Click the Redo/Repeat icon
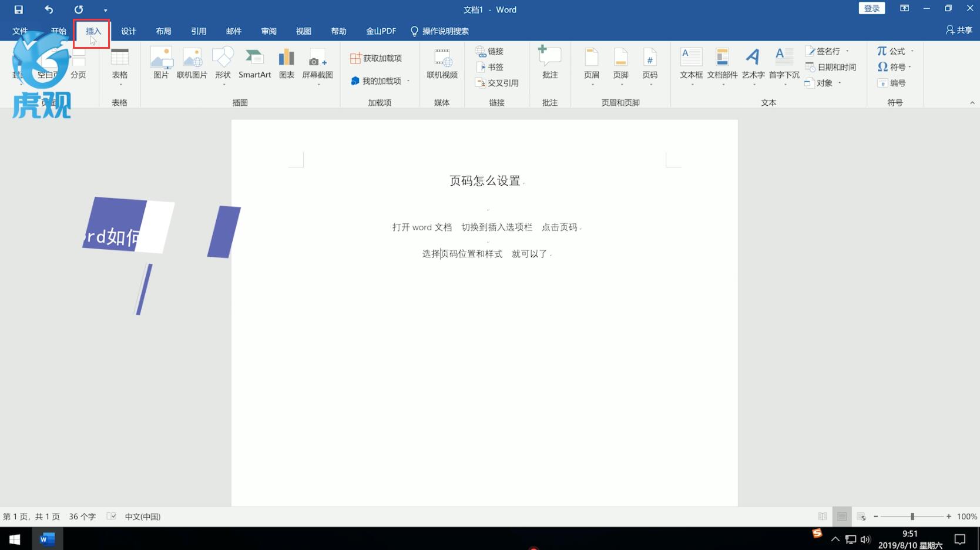980x550 pixels. click(x=78, y=9)
